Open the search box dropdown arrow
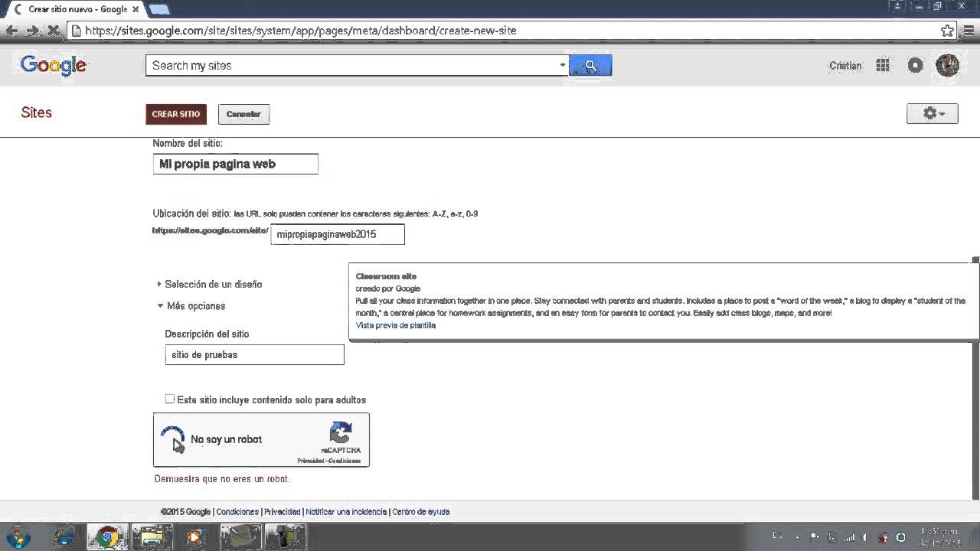This screenshot has height=551, width=980. coord(563,65)
